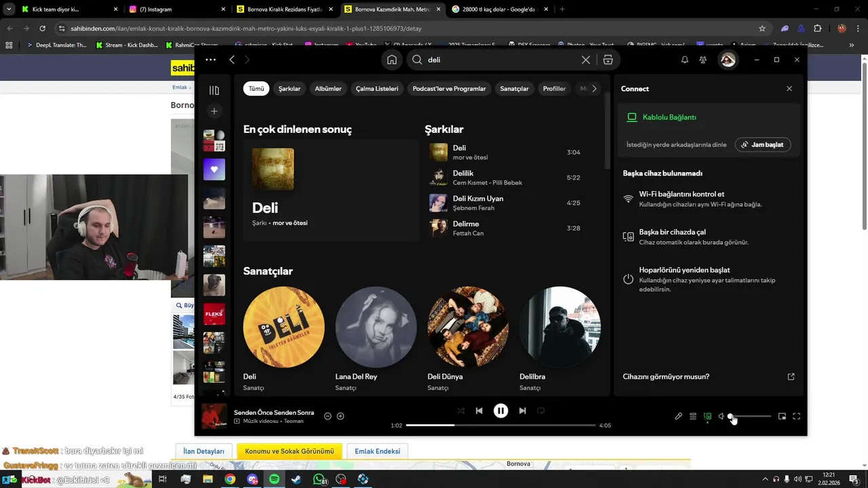Select the 'Tümü' filter chip
Image resolution: width=868 pixels, height=488 pixels.
coord(256,89)
